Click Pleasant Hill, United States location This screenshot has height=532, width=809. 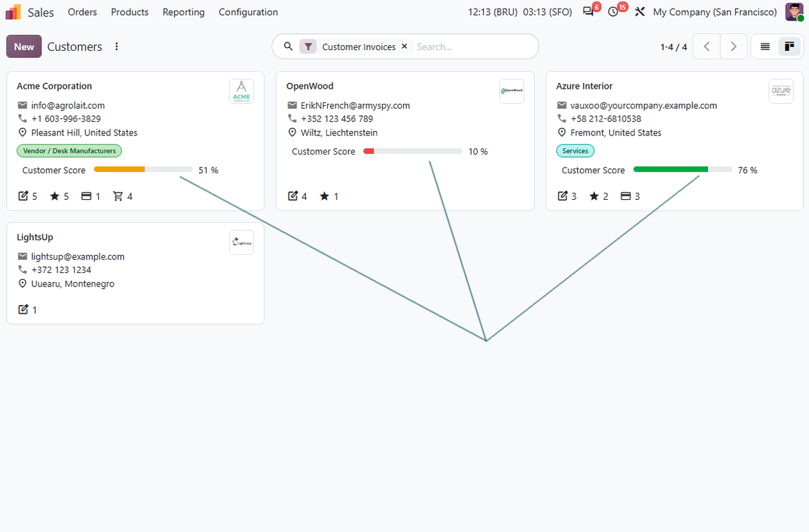(84, 132)
